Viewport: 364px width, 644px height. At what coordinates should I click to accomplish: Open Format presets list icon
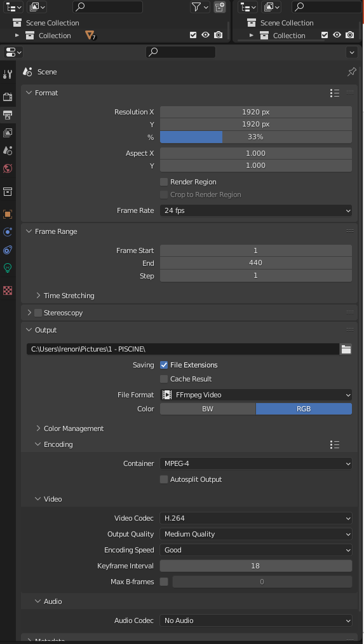tap(334, 93)
